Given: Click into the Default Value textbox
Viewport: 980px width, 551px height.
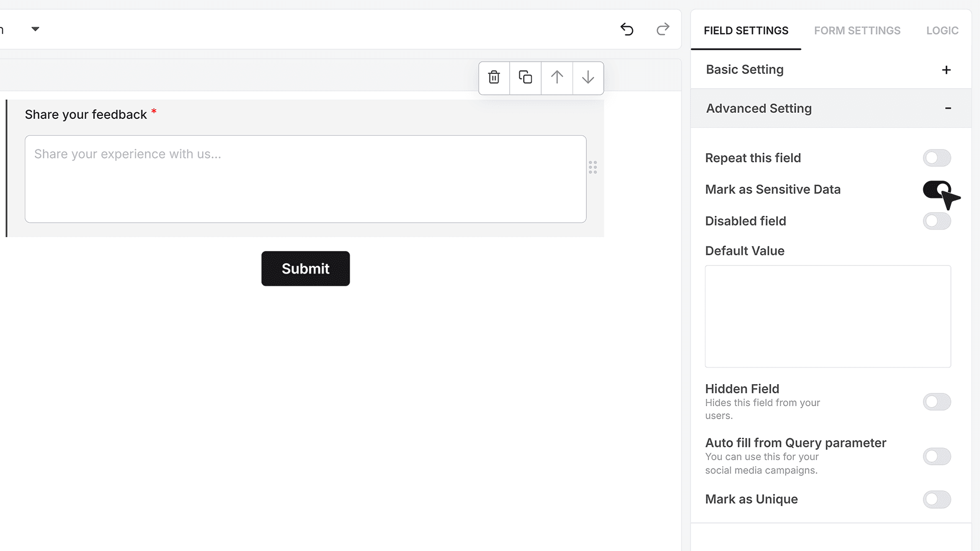Looking at the screenshot, I should [x=828, y=316].
